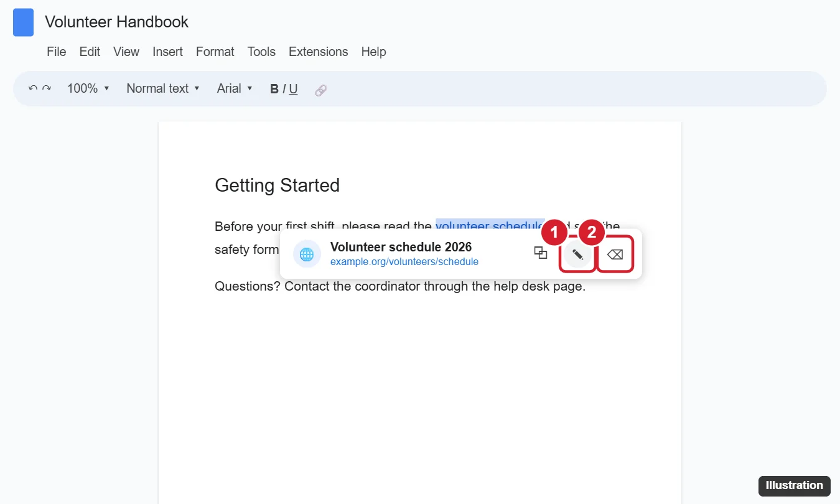Open the Insert menu

[x=168, y=52]
